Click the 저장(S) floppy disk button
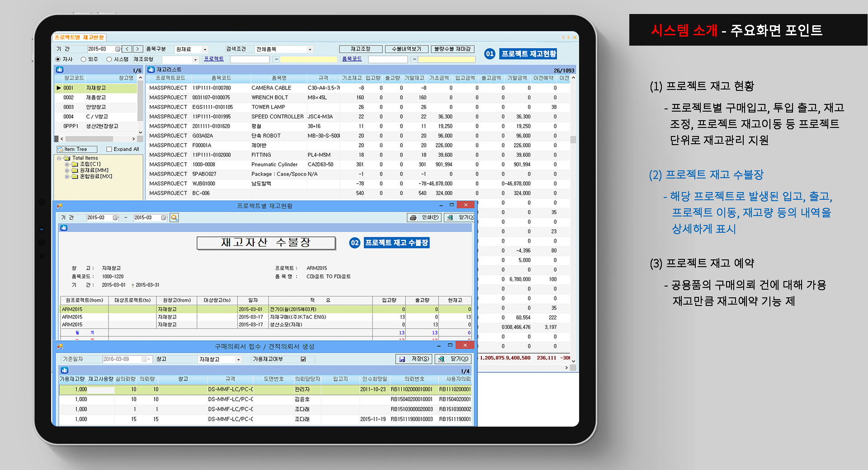Screen dimensions: 868x470 (x=414, y=359)
